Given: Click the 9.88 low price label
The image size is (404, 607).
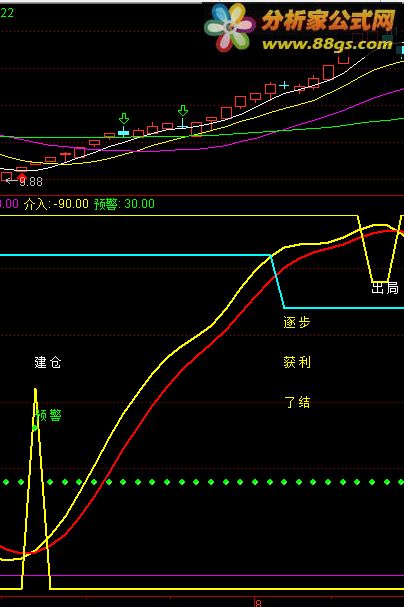Looking at the screenshot, I should click(31, 182).
